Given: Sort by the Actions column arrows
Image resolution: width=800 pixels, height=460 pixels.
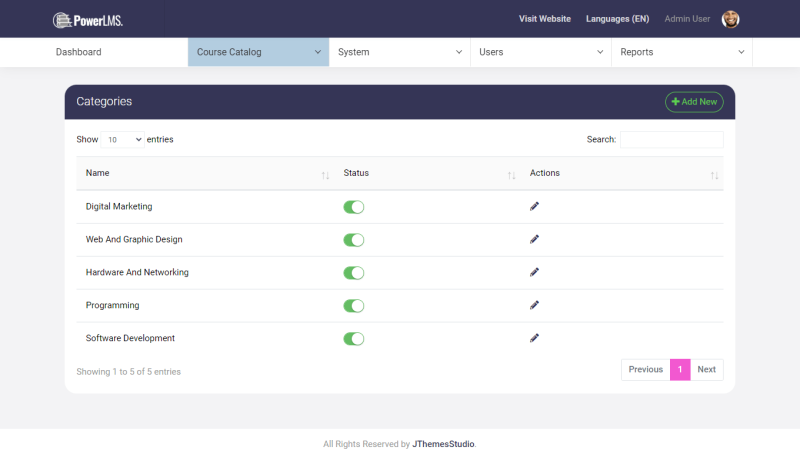Looking at the screenshot, I should (x=714, y=175).
